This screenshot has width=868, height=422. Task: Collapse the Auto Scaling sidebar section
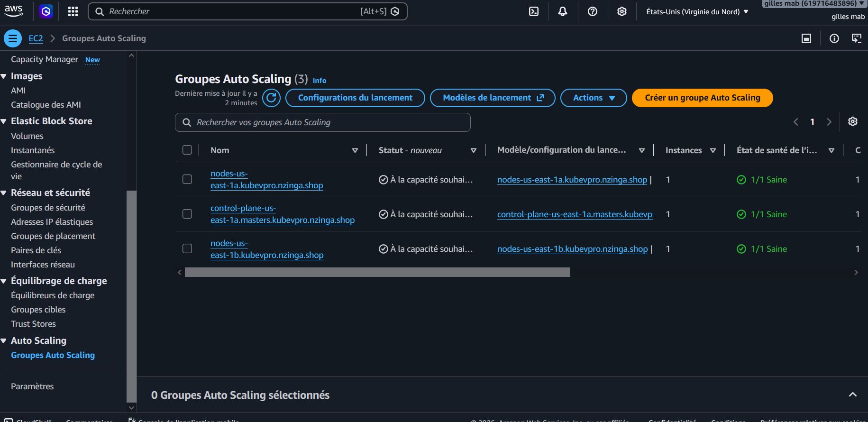click(x=4, y=341)
